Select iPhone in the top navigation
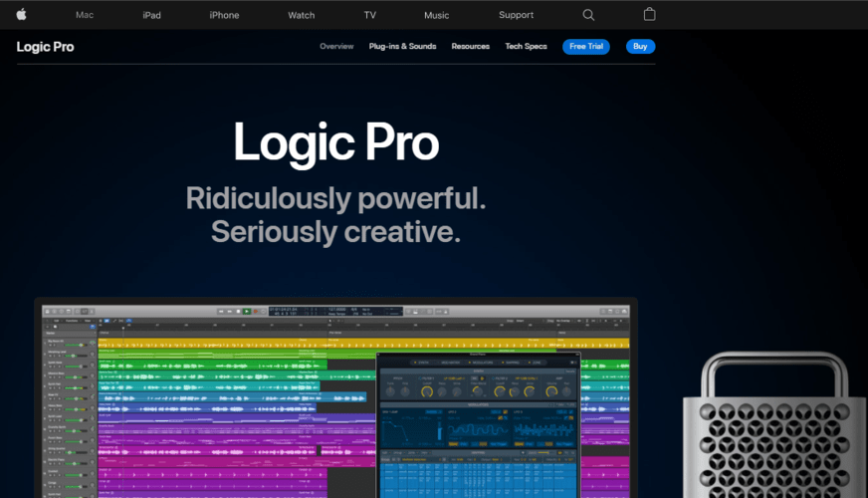The width and height of the screenshot is (868, 498). 224,15
